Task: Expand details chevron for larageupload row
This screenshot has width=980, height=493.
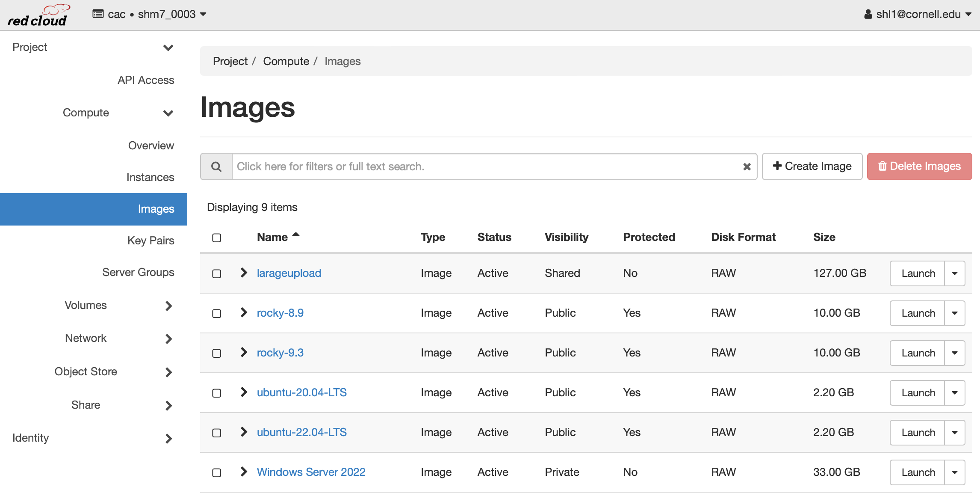Action: click(244, 273)
